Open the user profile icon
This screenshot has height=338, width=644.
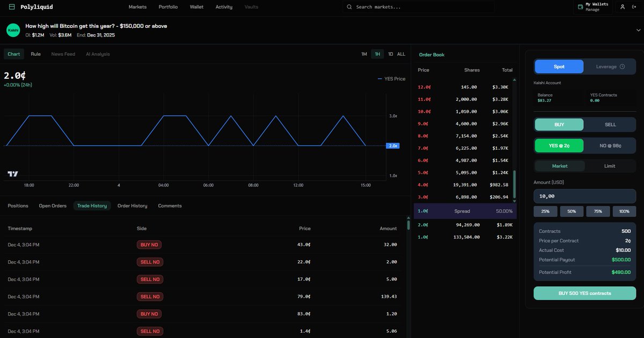click(x=623, y=7)
